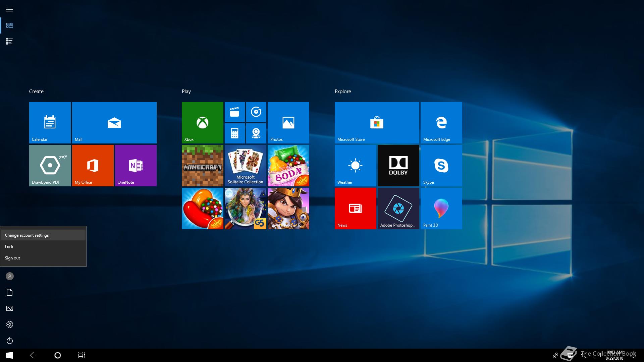Choose Lock from the account menu
The height and width of the screenshot is (362, 644).
tap(43, 247)
